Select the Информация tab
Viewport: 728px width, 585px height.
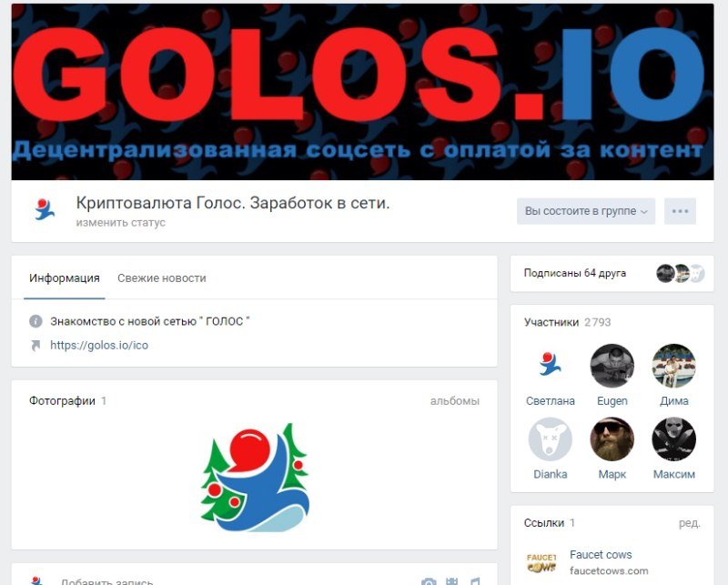point(65,278)
